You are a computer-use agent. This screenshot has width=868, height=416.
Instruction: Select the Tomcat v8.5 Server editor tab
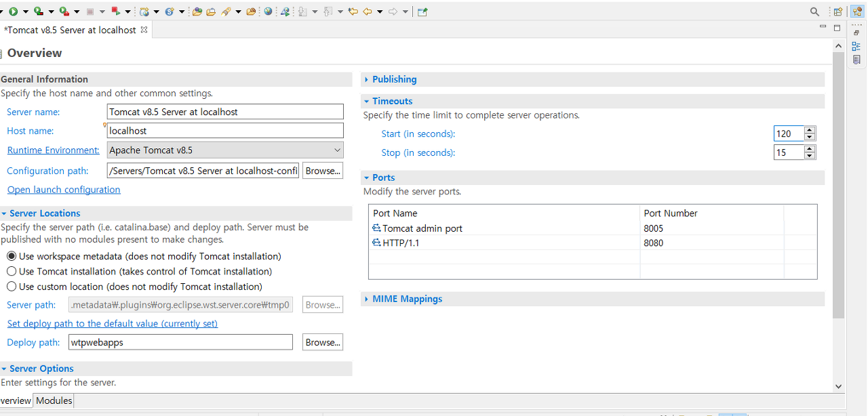71,30
